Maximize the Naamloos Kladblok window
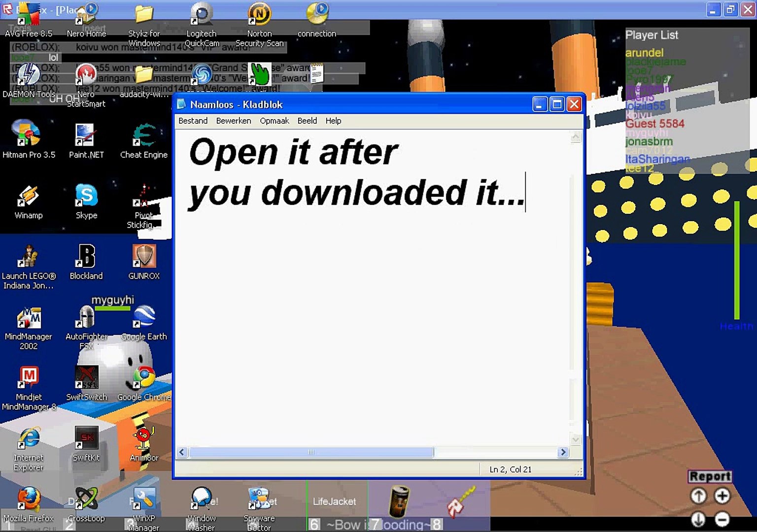757x532 pixels. coord(557,104)
